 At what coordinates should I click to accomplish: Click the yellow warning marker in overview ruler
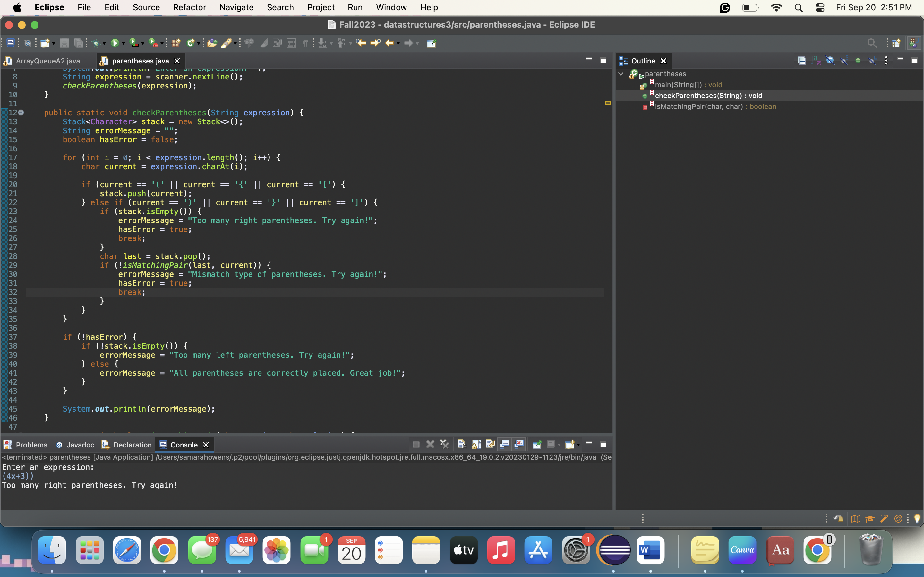point(608,103)
